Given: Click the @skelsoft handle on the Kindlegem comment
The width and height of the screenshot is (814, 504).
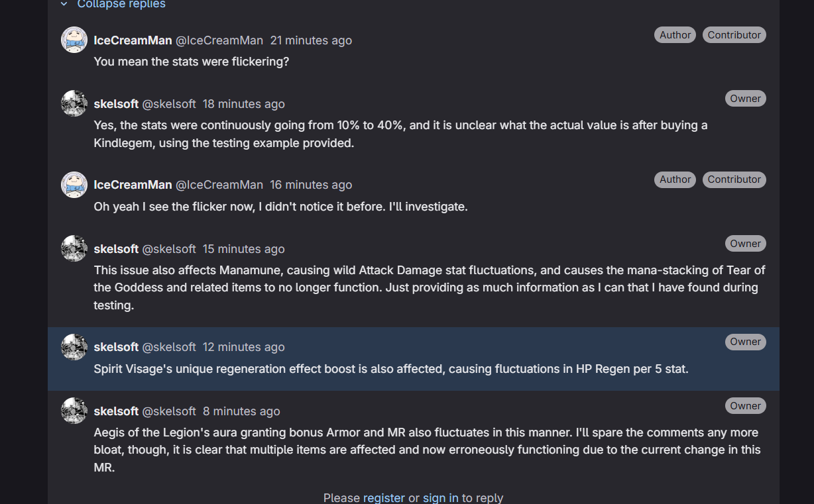Looking at the screenshot, I should point(169,104).
